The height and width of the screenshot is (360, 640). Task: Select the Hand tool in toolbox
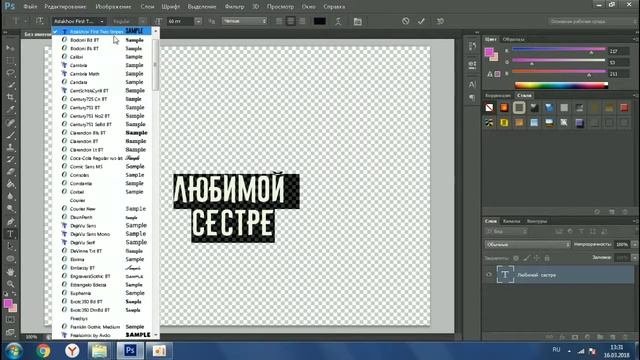(x=11, y=271)
